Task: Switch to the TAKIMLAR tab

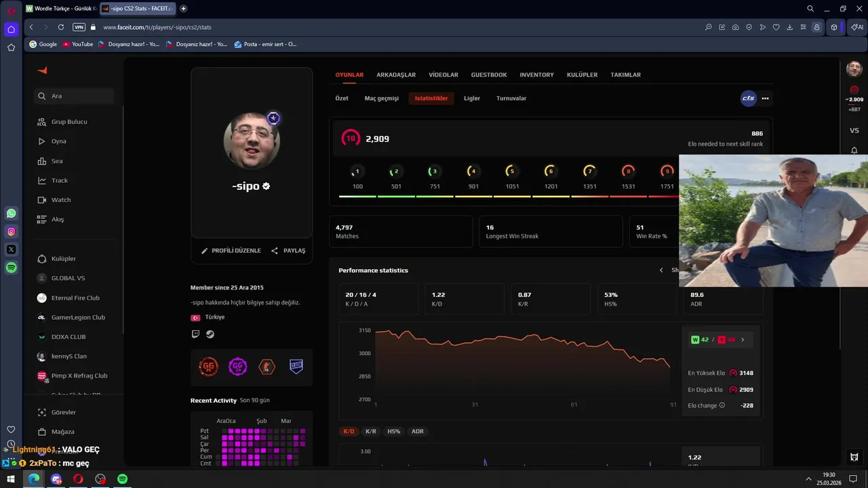Action: point(625,75)
